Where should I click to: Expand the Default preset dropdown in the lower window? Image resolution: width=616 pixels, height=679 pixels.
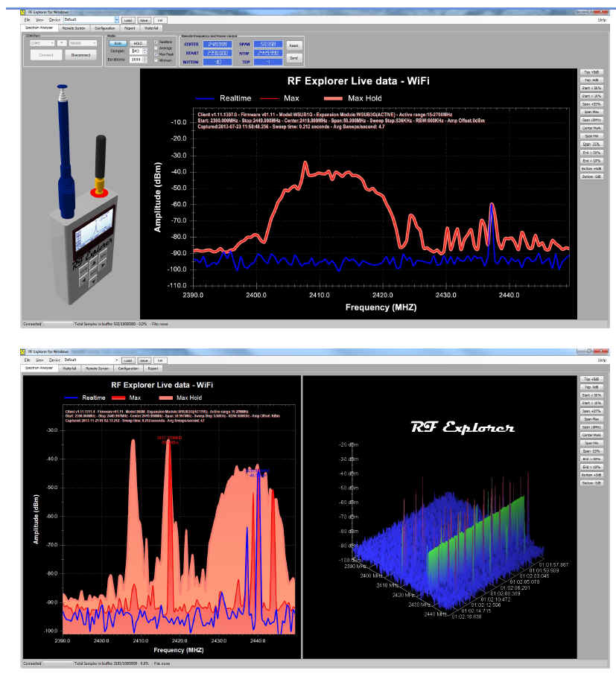(x=116, y=360)
